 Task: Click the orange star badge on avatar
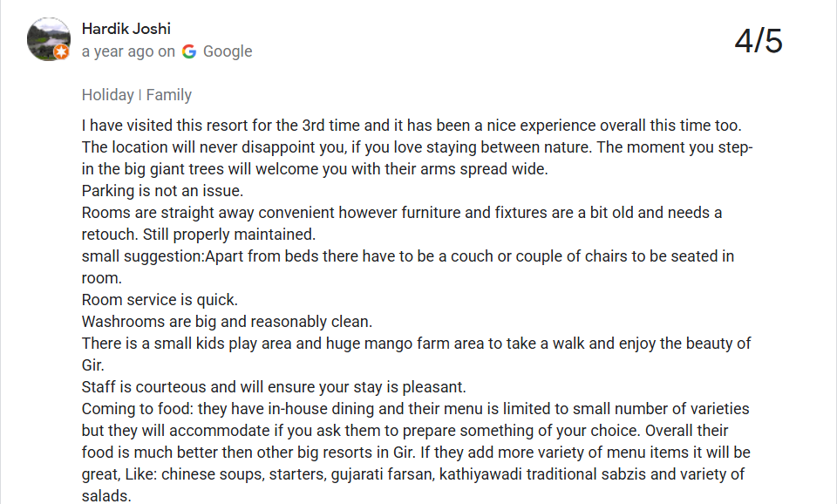point(62,51)
